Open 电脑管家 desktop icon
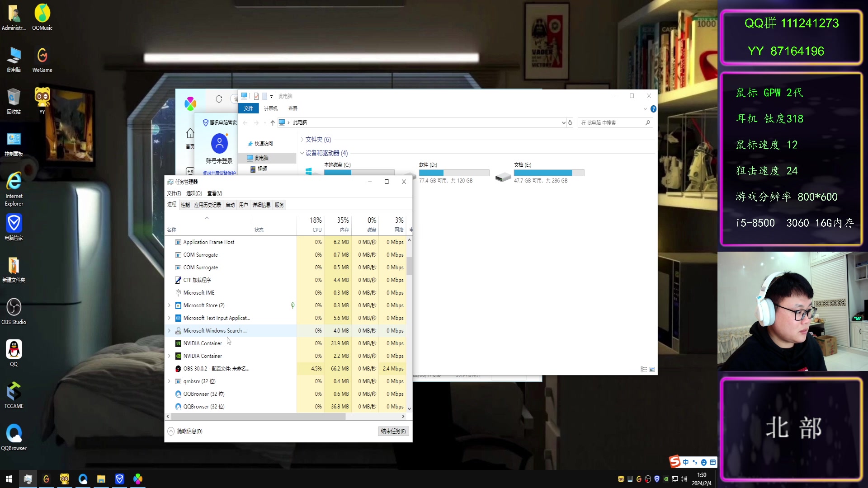This screenshot has height=488, width=868. pos(14,227)
